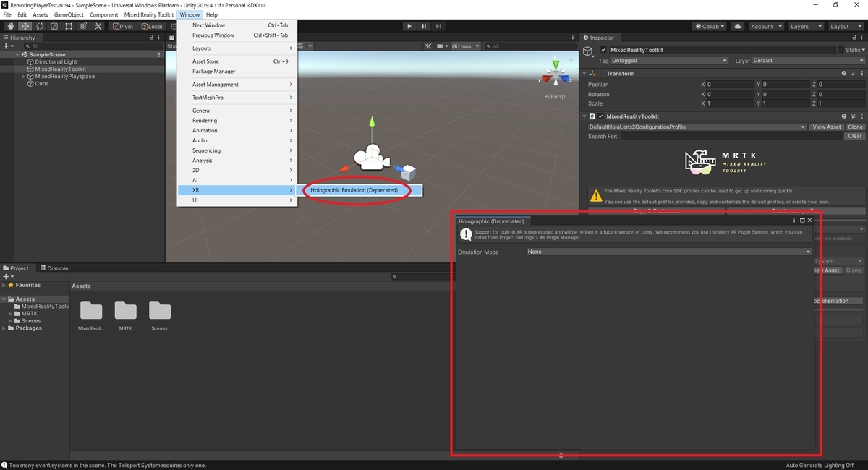Collapse SampleScene in Hierarchy

click(x=17, y=54)
